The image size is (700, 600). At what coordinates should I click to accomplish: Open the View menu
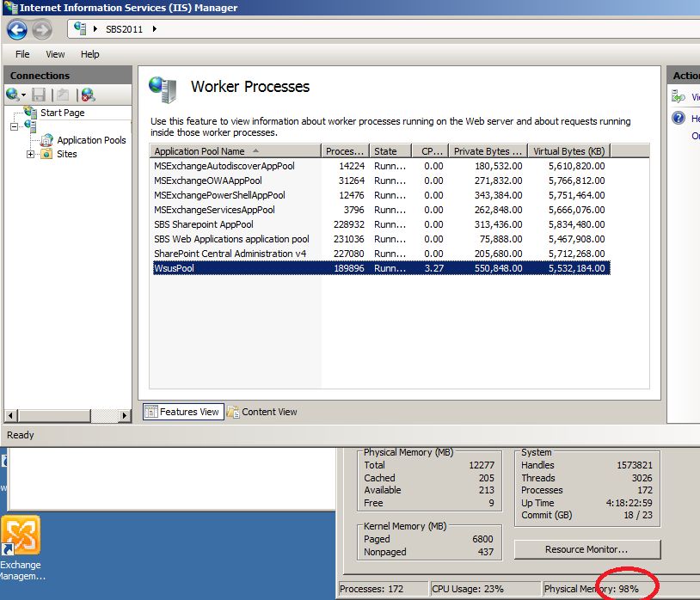pos(55,54)
